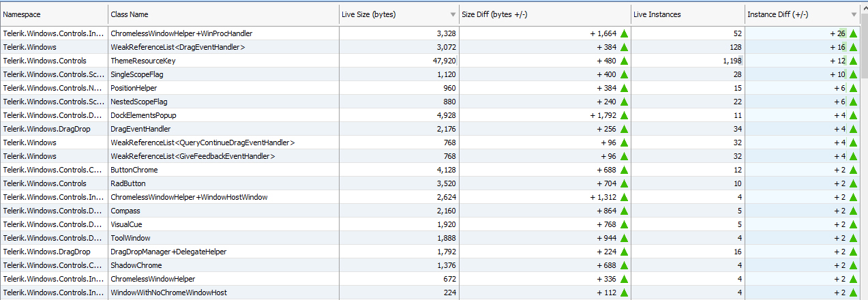
Task: Select the ShadowChrome class name
Action: (136, 265)
